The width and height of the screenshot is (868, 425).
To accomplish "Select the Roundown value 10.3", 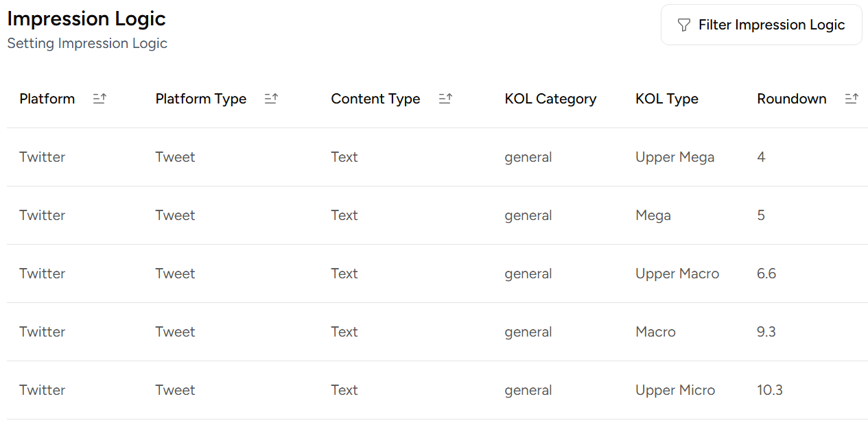I will point(770,390).
